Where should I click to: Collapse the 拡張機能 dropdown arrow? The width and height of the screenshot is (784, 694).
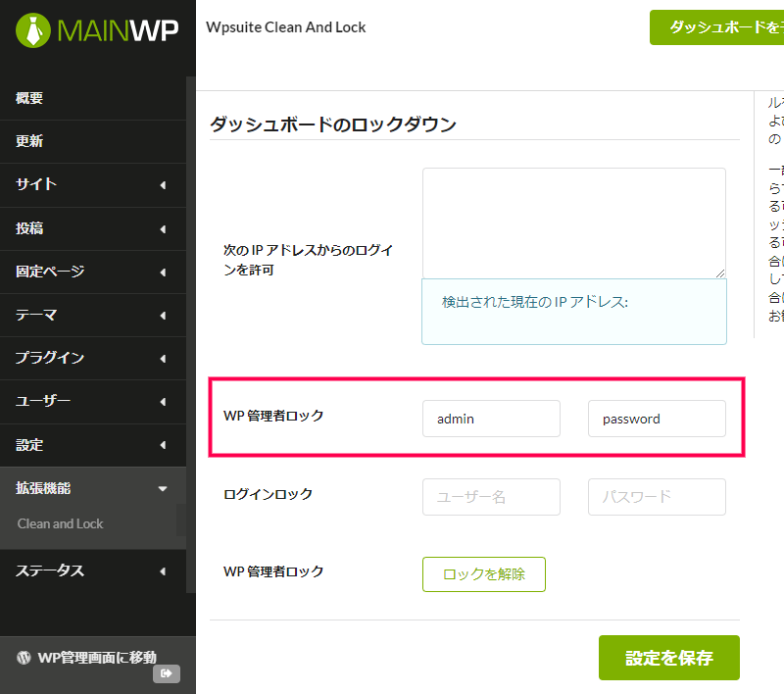pos(163,488)
